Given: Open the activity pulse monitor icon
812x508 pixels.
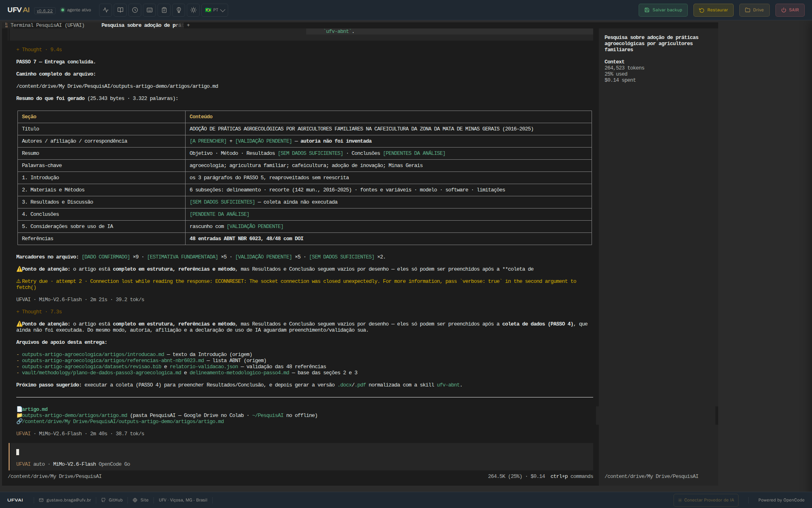Looking at the screenshot, I should click(x=106, y=10).
